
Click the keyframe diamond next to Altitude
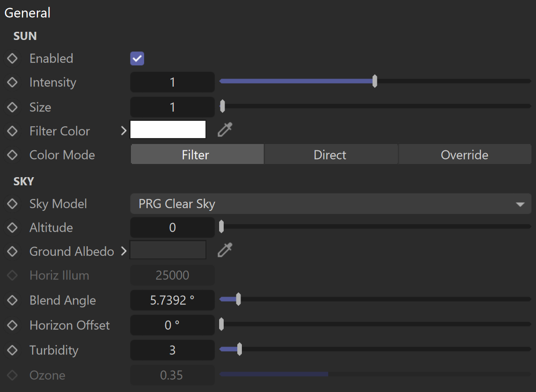(x=12, y=228)
